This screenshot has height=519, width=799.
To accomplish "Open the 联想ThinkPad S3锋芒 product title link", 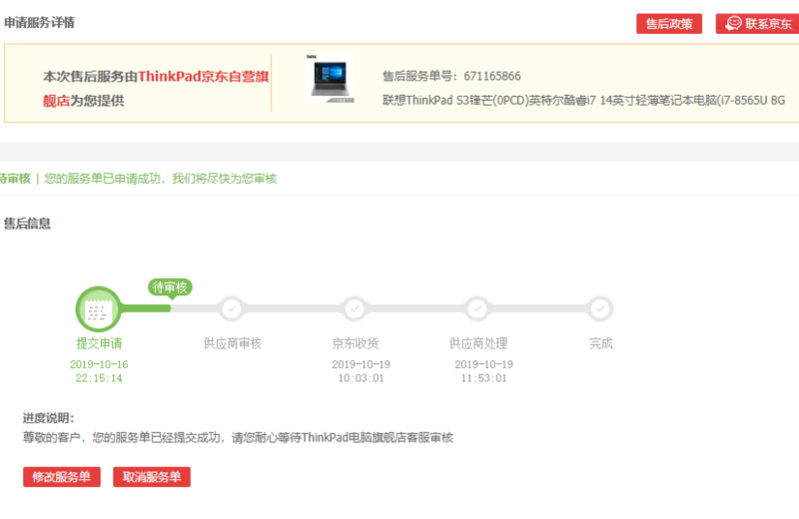I will tap(583, 100).
